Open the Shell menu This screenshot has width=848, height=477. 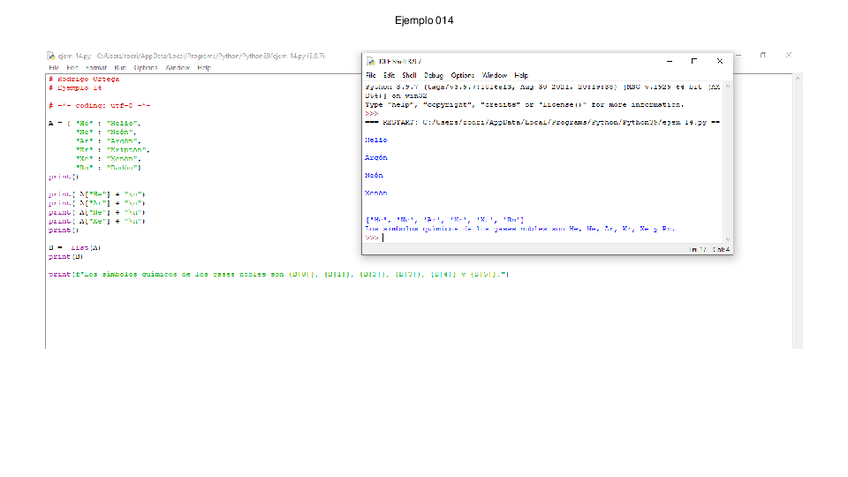click(x=409, y=75)
